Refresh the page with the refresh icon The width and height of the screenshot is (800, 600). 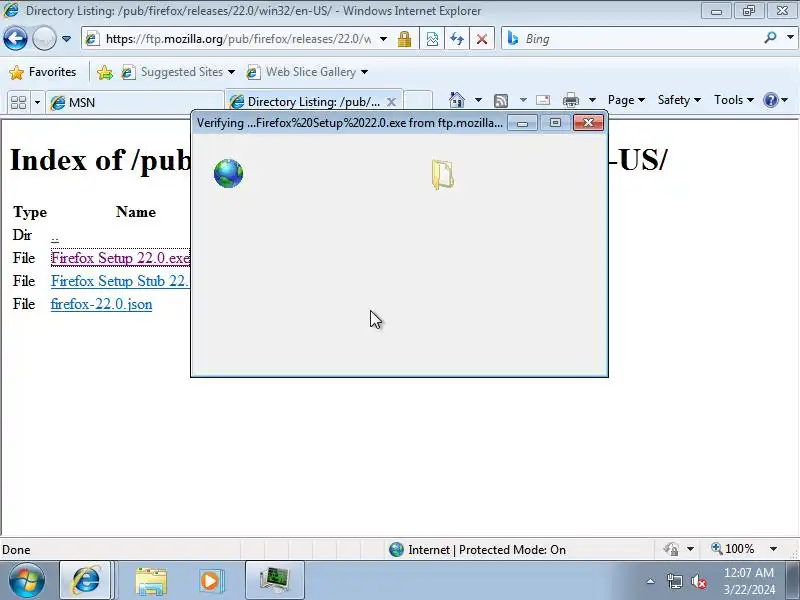[457, 39]
